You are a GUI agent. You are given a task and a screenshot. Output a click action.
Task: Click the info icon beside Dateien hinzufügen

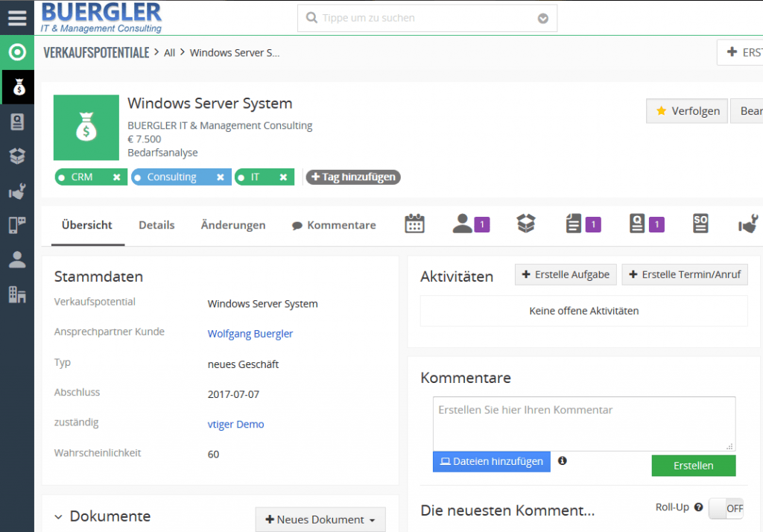tap(563, 461)
